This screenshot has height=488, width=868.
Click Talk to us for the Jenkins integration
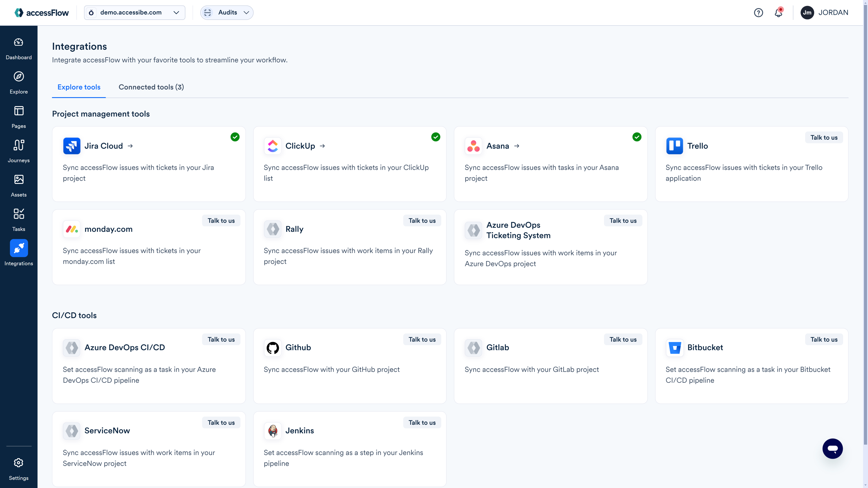(x=422, y=422)
